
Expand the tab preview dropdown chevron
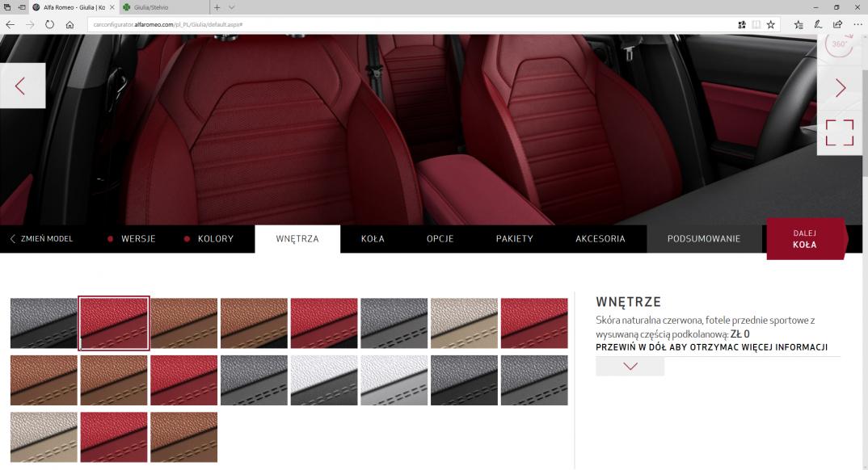[231, 7]
